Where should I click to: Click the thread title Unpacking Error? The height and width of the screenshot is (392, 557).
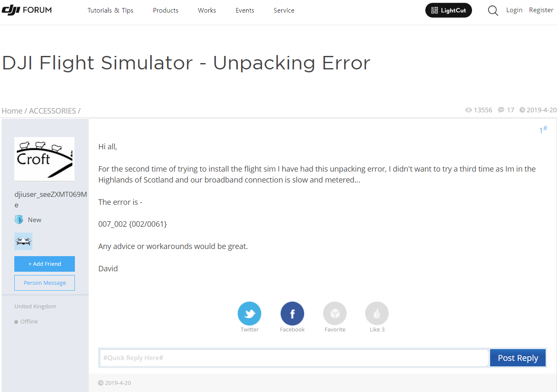click(186, 63)
